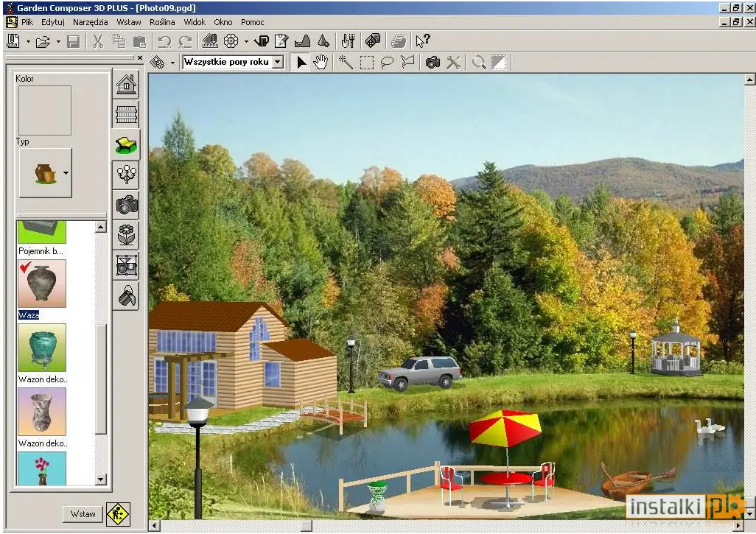The image size is (756, 534).
Task: Expand the Open file dropdown arrow
Action: coord(58,42)
